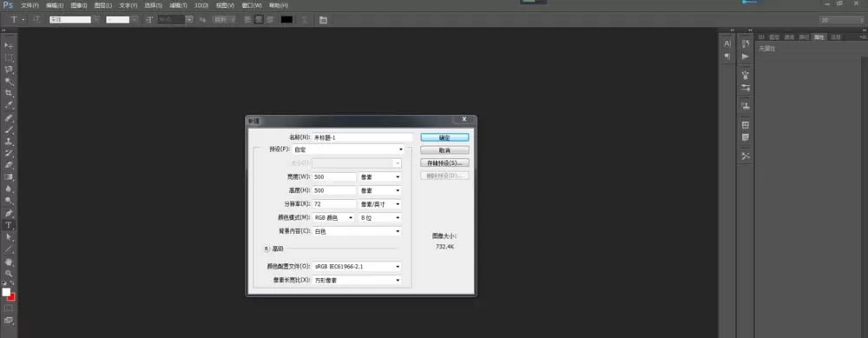
Task: Click the 取消 cancel button
Action: click(444, 150)
